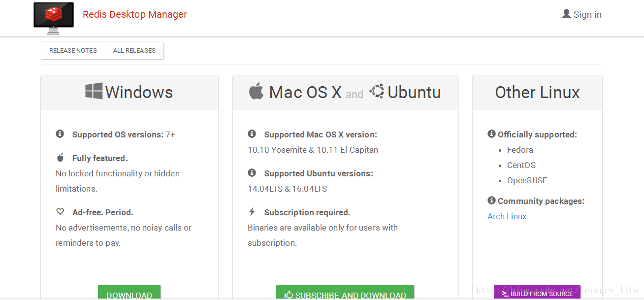Viewport: 644px width, 300px height.
Task: Open the Arch Linux community package link
Action: [x=507, y=216]
